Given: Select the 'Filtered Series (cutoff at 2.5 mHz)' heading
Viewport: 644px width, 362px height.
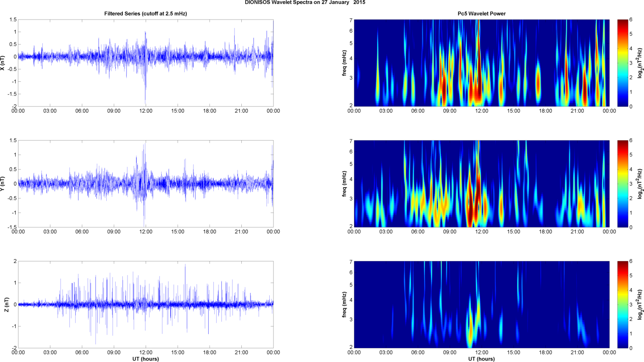Looking at the screenshot, I should click(146, 14).
